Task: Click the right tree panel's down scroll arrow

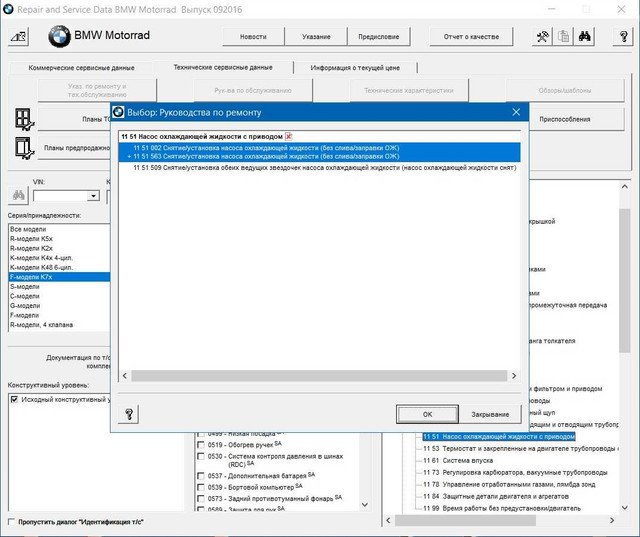Action: [x=624, y=507]
